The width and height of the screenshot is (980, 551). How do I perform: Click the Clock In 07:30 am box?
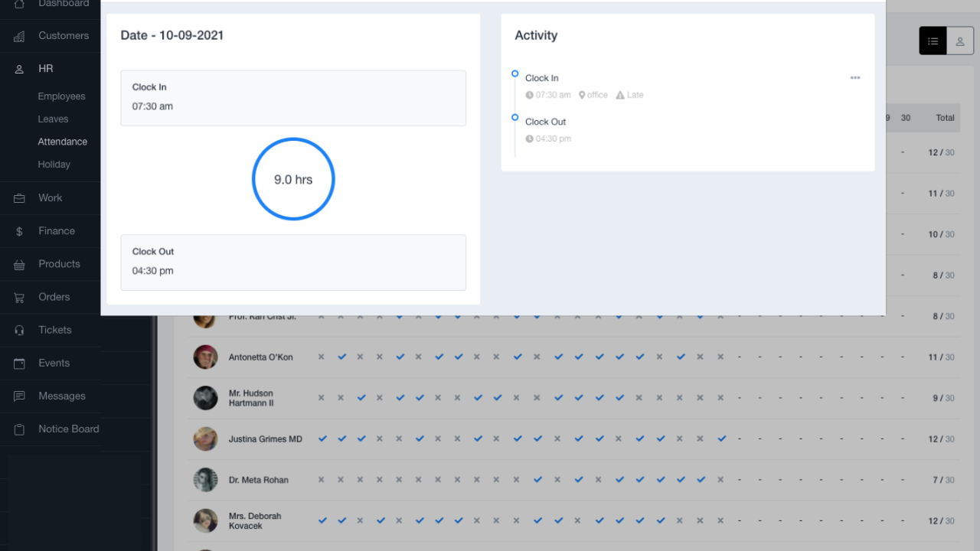[x=293, y=98]
